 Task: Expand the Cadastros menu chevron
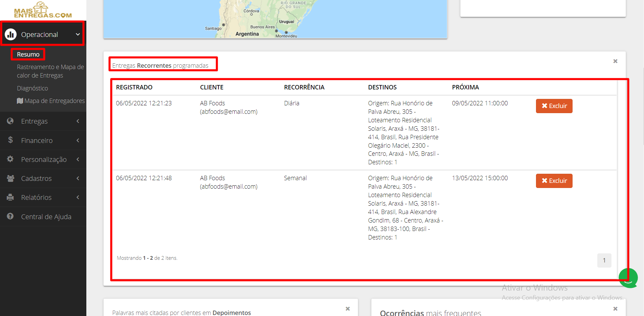(78, 178)
